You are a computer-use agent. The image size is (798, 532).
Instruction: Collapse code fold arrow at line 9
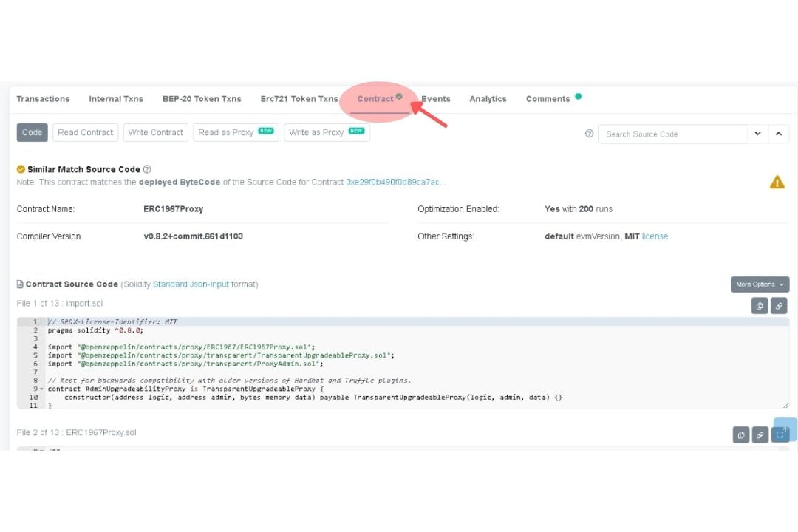(41, 389)
